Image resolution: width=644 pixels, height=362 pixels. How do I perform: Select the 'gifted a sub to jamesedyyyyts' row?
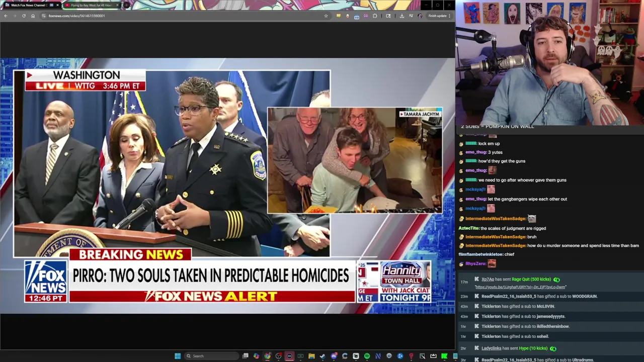(x=551, y=316)
